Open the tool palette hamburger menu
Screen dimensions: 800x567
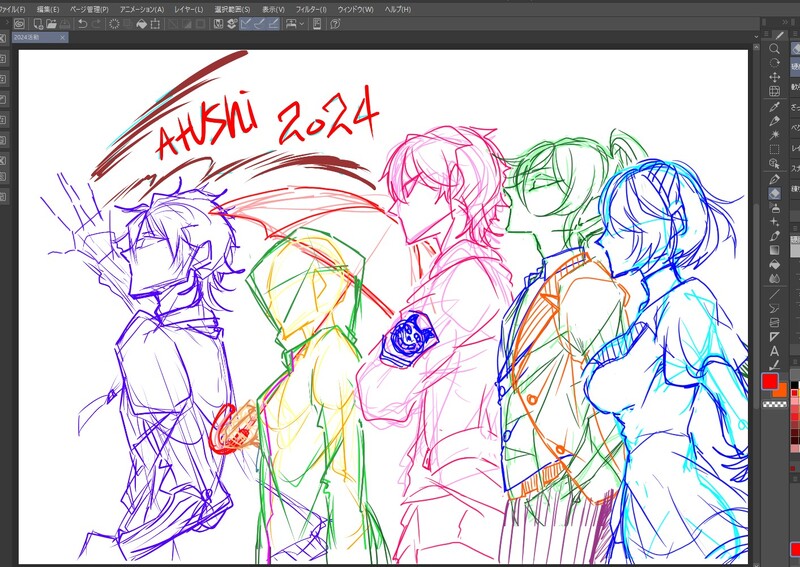click(x=766, y=34)
